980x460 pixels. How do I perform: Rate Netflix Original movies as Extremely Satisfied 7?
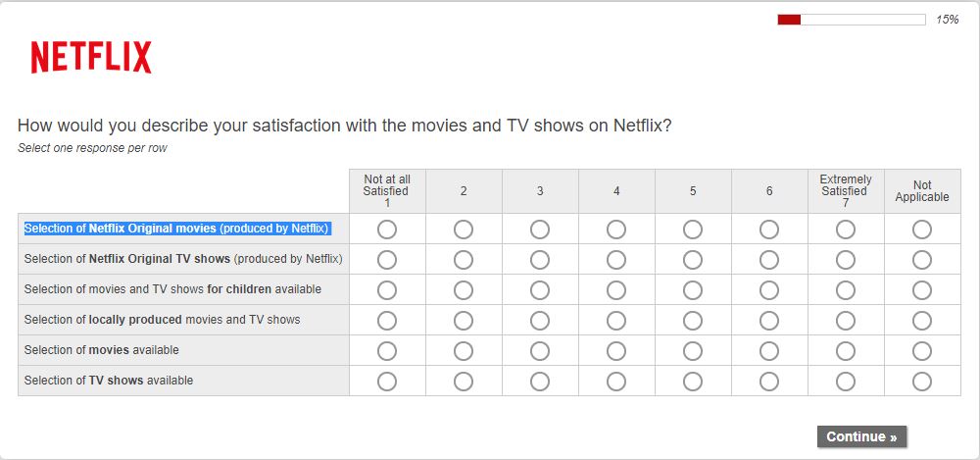pos(846,230)
